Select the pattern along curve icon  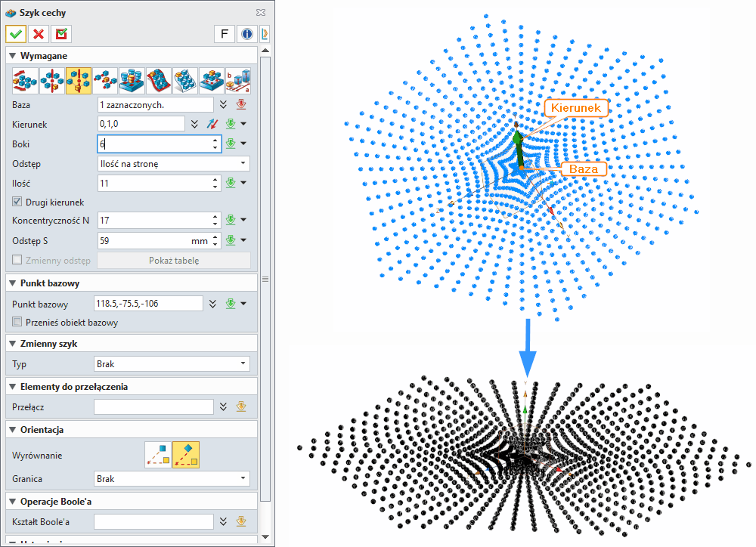click(x=105, y=80)
